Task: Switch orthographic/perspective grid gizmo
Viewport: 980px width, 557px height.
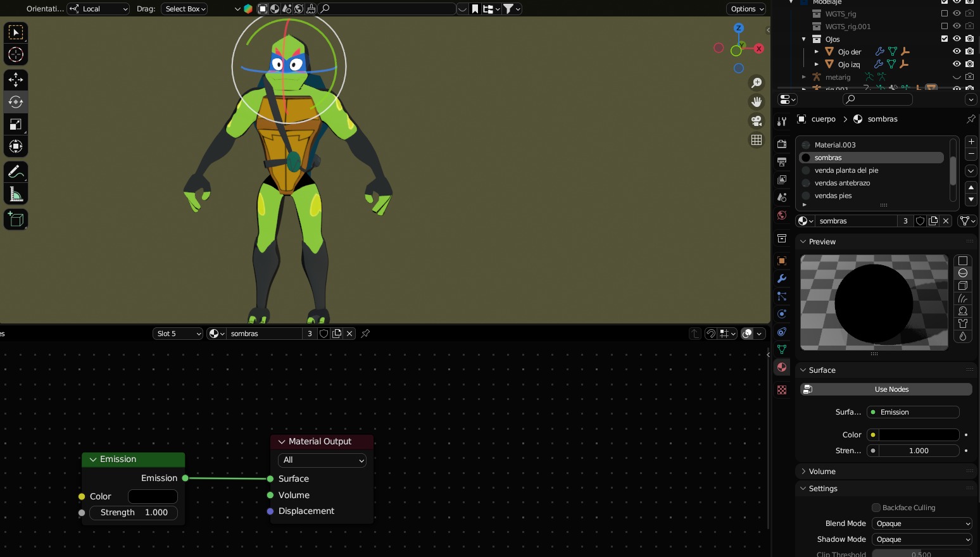Action: [x=757, y=140]
